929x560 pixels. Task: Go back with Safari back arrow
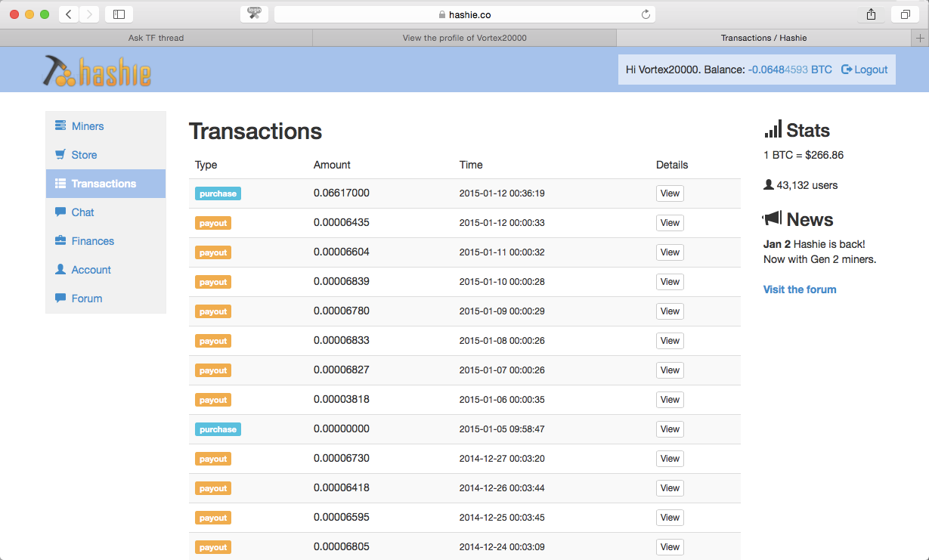pyautogui.click(x=69, y=14)
